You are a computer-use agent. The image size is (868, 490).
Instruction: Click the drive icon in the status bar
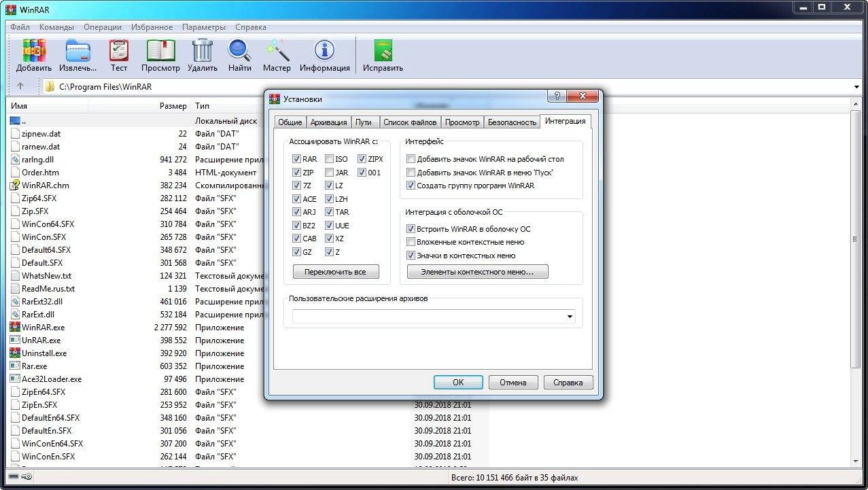tap(14, 478)
